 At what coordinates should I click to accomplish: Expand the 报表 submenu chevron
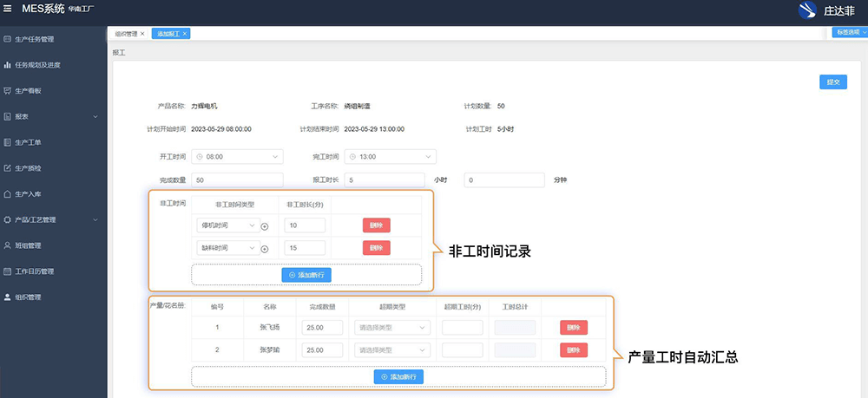[x=95, y=117]
